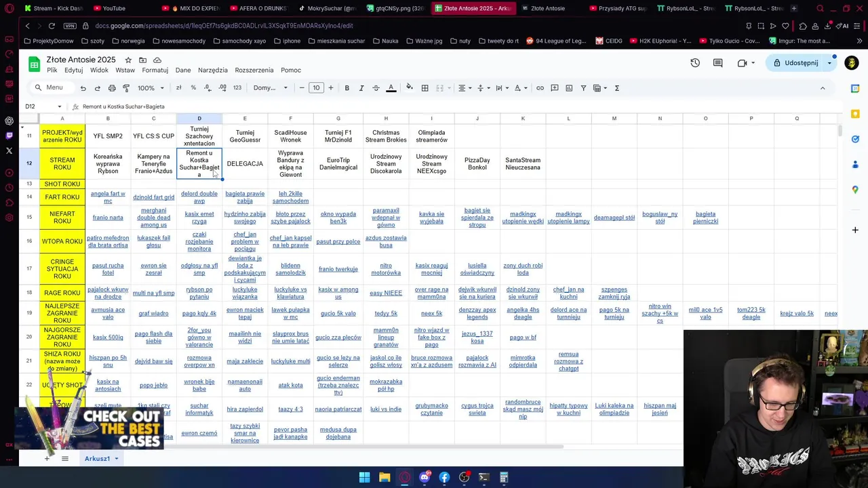Open the Google Keep side panel icon

855,113
